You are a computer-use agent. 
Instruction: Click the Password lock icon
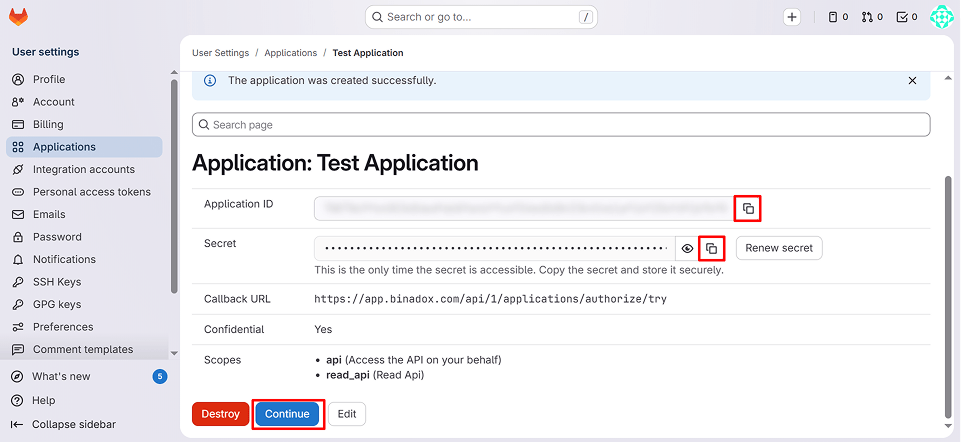click(18, 237)
